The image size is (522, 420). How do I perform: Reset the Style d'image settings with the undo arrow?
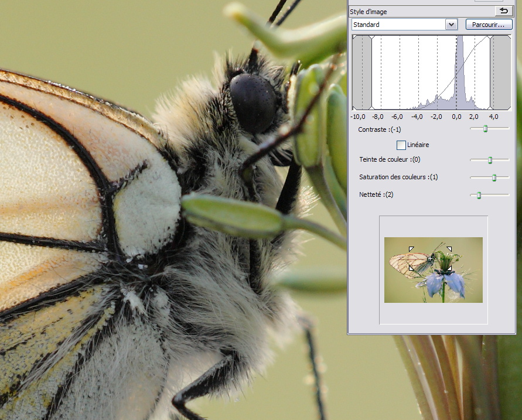[504, 11]
